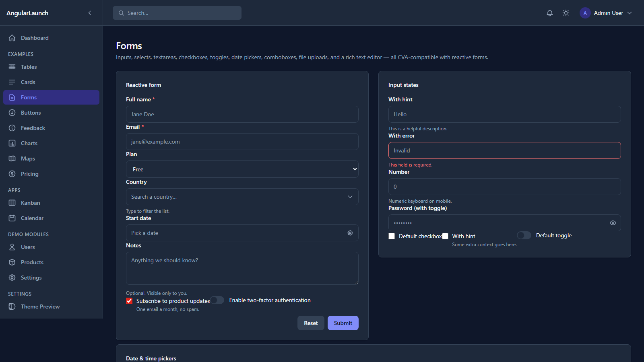
Task: Collapse the sidebar with the chevron arrow
Action: pos(90,13)
